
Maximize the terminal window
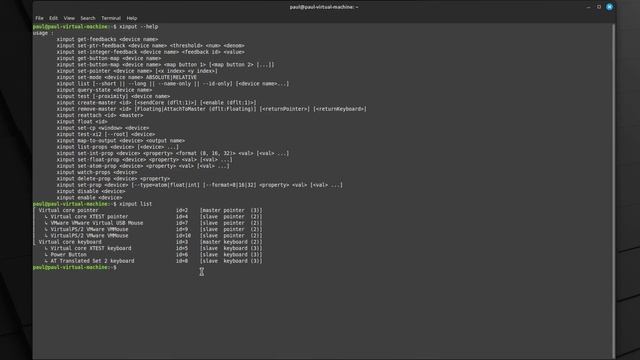coord(599,7)
